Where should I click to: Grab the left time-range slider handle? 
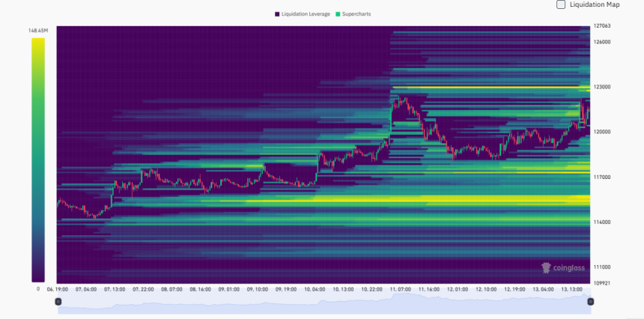pyautogui.click(x=58, y=302)
